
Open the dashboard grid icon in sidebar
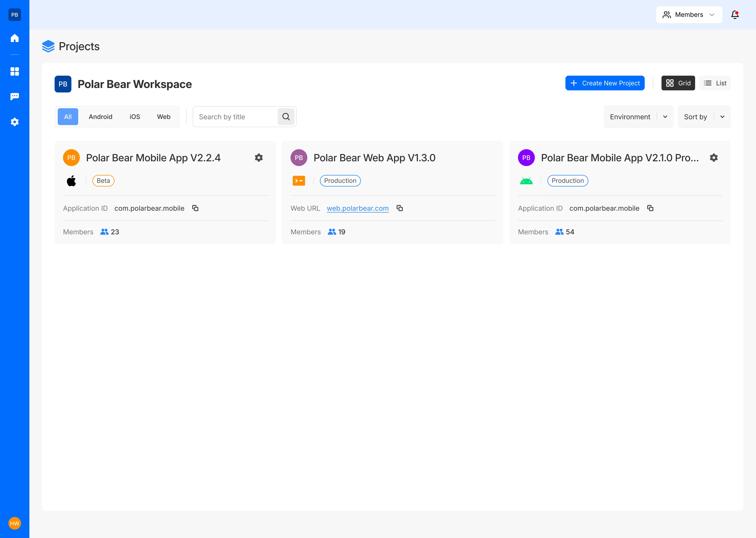pyautogui.click(x=14, y=71)
